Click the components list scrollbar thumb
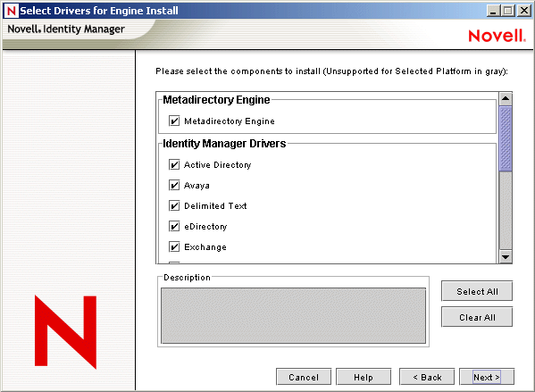Screen dimensions: 535x392 pyautogui.click(x=506, y=138)
